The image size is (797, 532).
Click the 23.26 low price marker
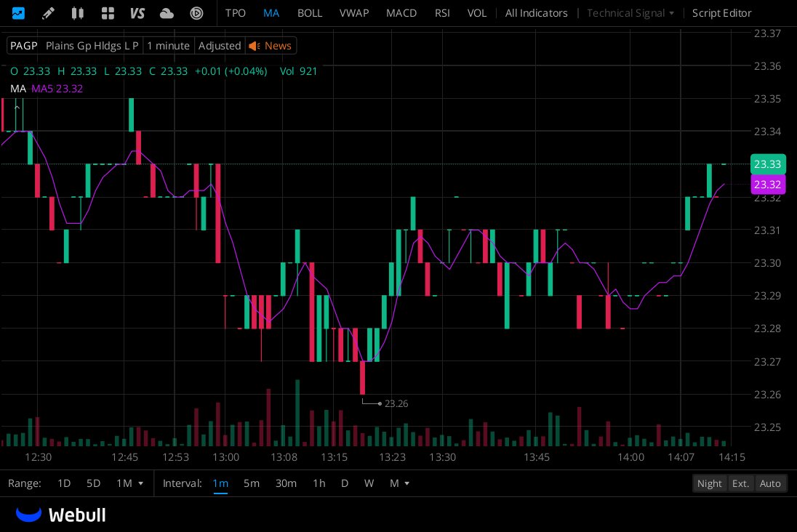pyautogui.click(x=396, y=403)
